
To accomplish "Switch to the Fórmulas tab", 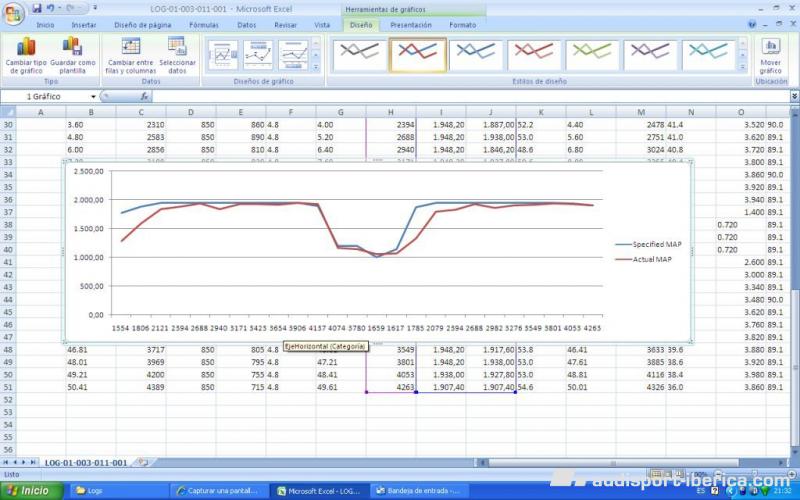I will coord(203,24).
